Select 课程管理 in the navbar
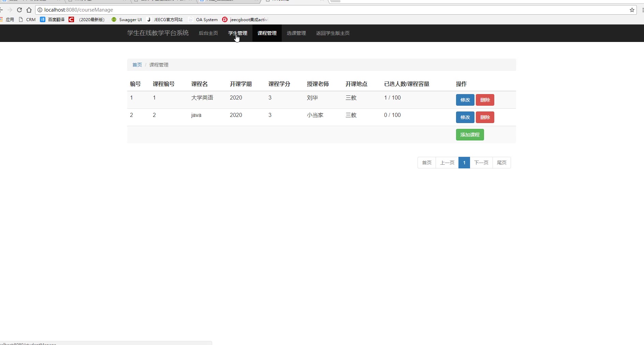Image resolution: width=644 pixels, height=345 pixels. click(x=267, y=33)
